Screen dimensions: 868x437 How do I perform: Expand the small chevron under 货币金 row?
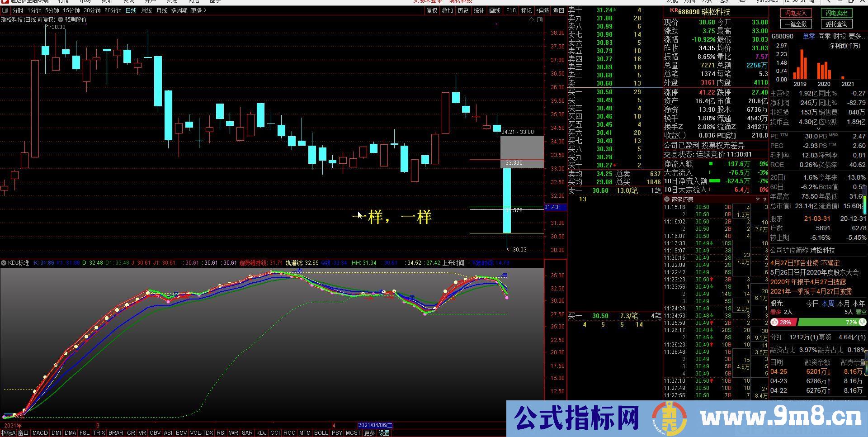pyautogui.click(x=818, y=129)
